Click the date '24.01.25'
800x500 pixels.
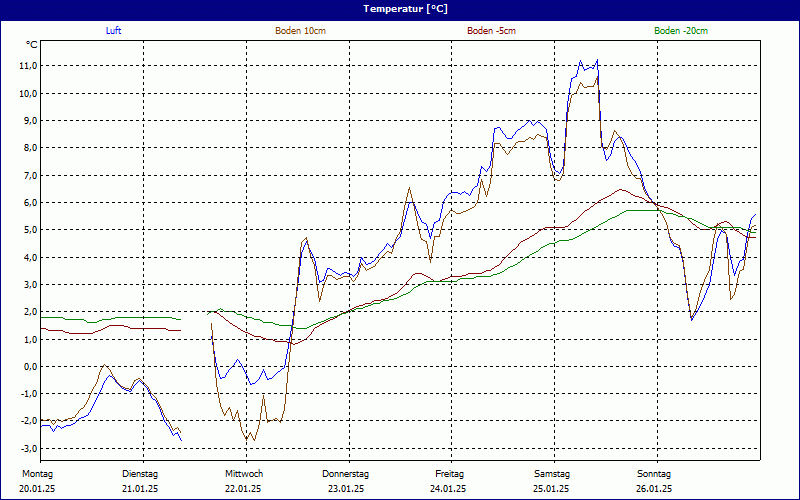(447, 489)
